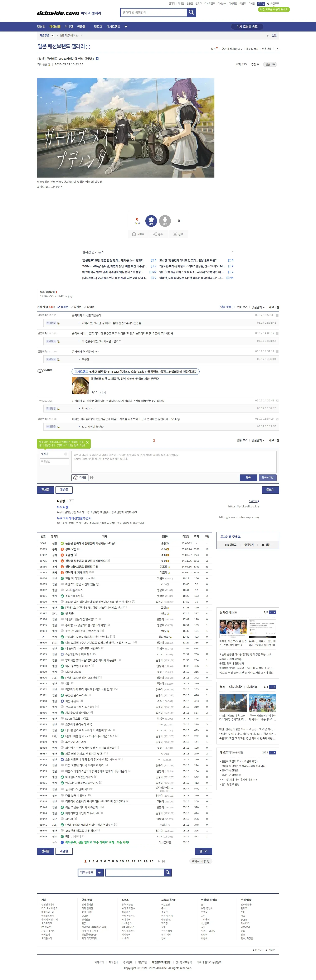Switch to the upper 개념글 tab
Viewport: 316px width, 980px height.
(64, 490)
